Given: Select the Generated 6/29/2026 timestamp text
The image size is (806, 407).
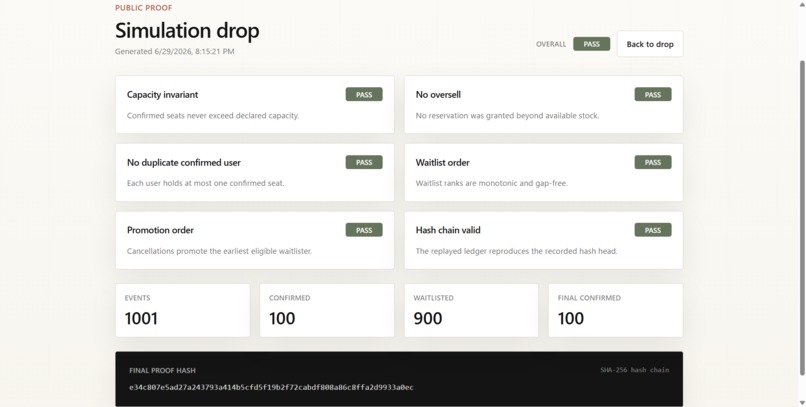Looking at the screenshot, I should [175, 51].
